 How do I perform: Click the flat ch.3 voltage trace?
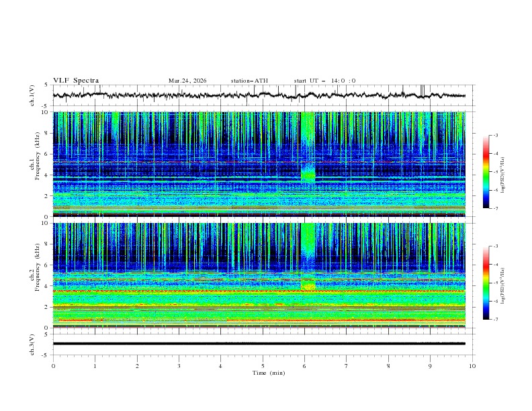[x=259, y=344]
